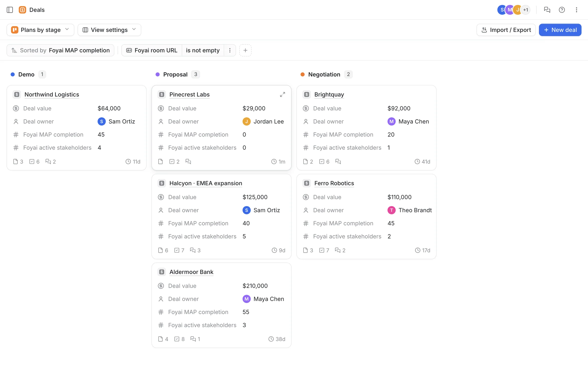Screen dimensions: 588x368
Task: Create a New deal
Action: [560, 30]
